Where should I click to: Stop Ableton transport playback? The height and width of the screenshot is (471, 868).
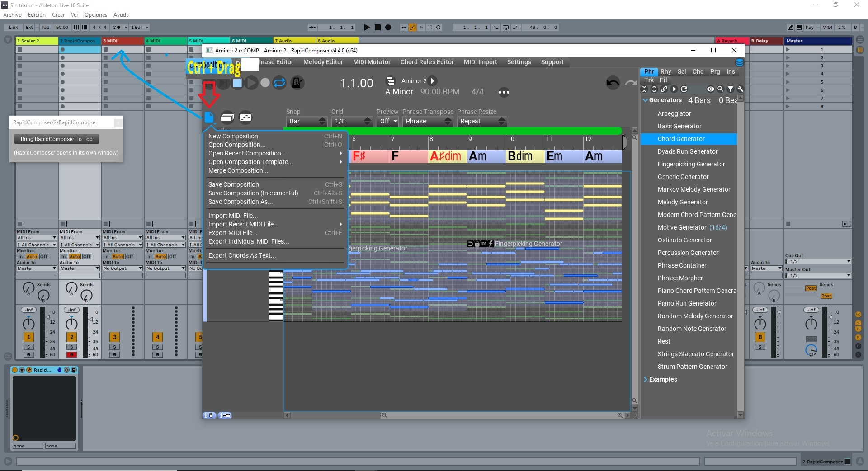pos(377,28)
